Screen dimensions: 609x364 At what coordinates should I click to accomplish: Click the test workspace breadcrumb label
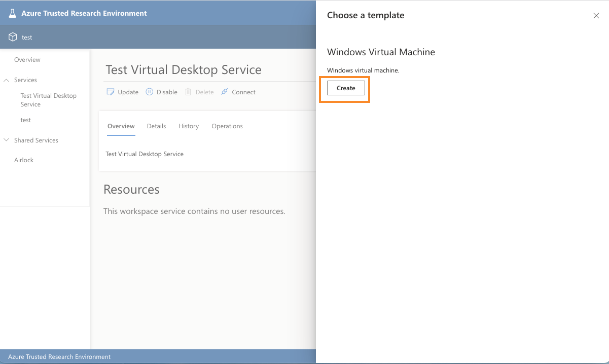pyautogui.click(x=26, y=37)
